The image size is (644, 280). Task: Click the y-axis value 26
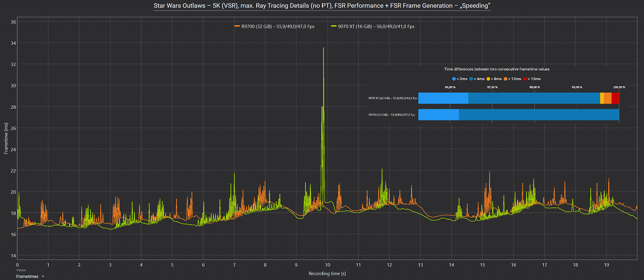14,128
